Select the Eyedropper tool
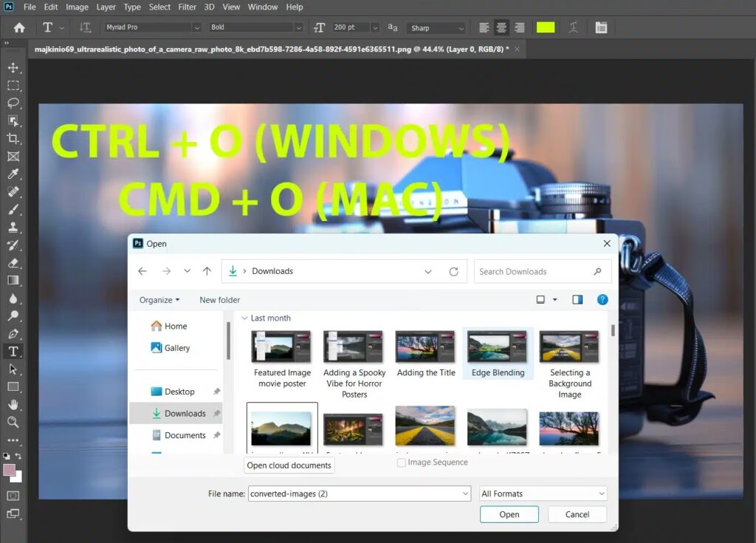Viewport: 756px width, 543px height. (13, 174)
